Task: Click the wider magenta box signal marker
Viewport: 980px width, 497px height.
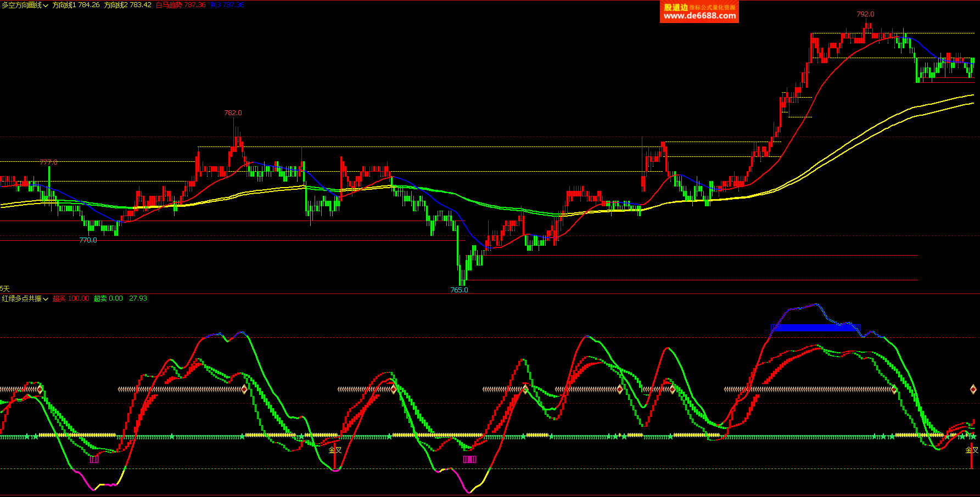Action: tap(469, 460)
